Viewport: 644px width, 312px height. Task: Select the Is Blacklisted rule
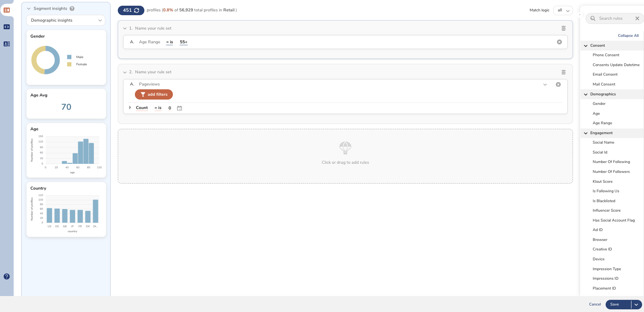[604, 201]
